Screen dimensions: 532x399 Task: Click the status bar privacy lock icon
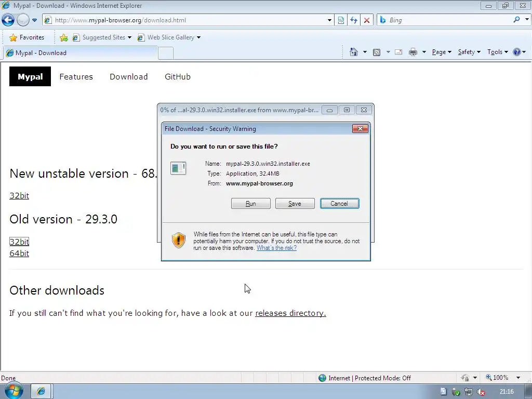[x=465, y=378]
